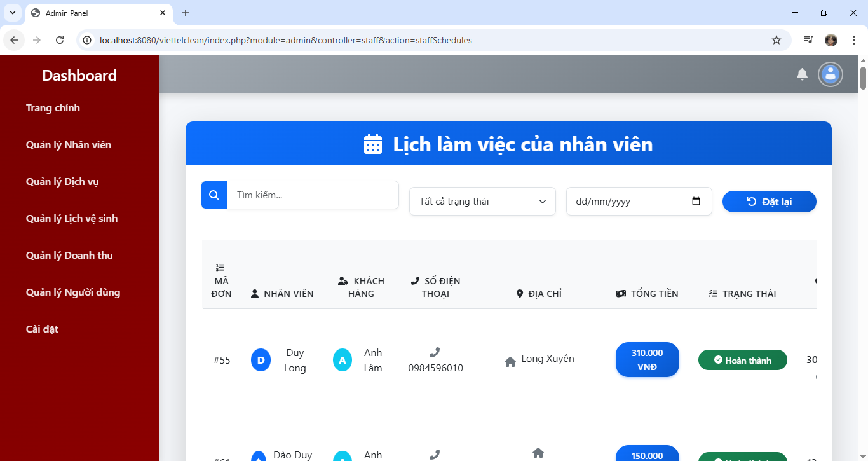Open Quản lý Doanh thu menu
This screenshot has width=868, height=461.
point(69,256)
